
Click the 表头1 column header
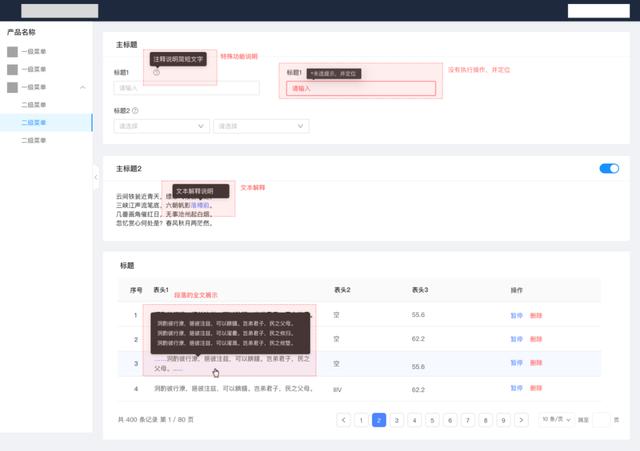click(x=161, y=290)
